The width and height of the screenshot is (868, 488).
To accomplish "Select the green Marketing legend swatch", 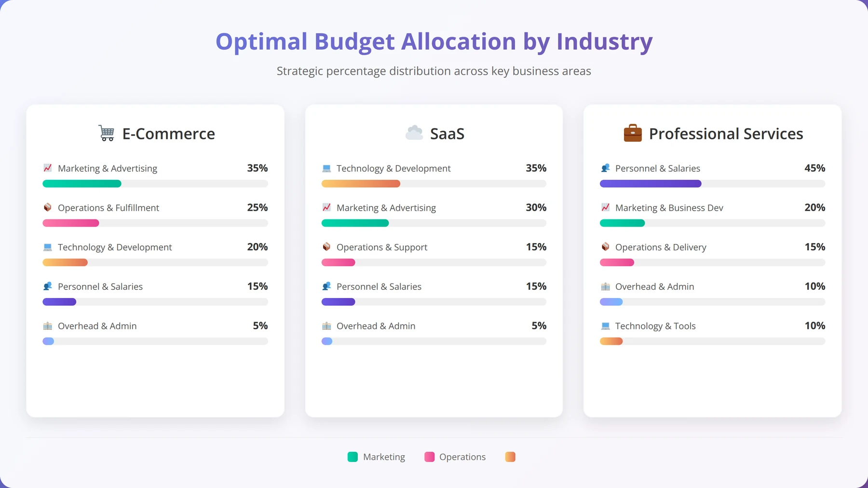I will [353, 457].
